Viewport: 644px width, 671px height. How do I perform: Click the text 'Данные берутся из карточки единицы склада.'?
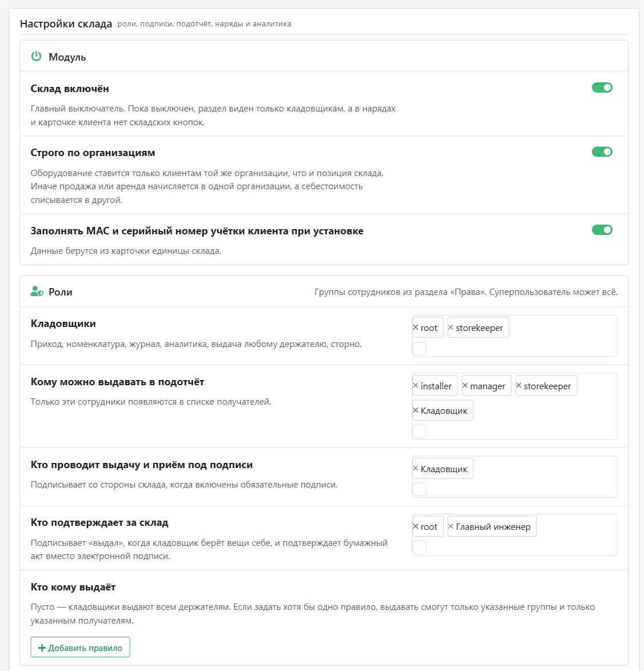coord(126,251)
